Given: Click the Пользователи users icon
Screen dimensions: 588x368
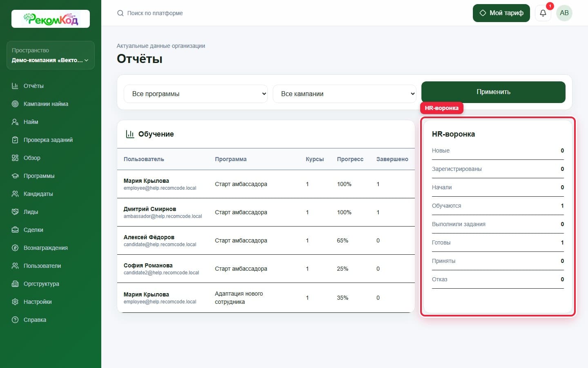Looking at the screenshot, I should 15,266.
